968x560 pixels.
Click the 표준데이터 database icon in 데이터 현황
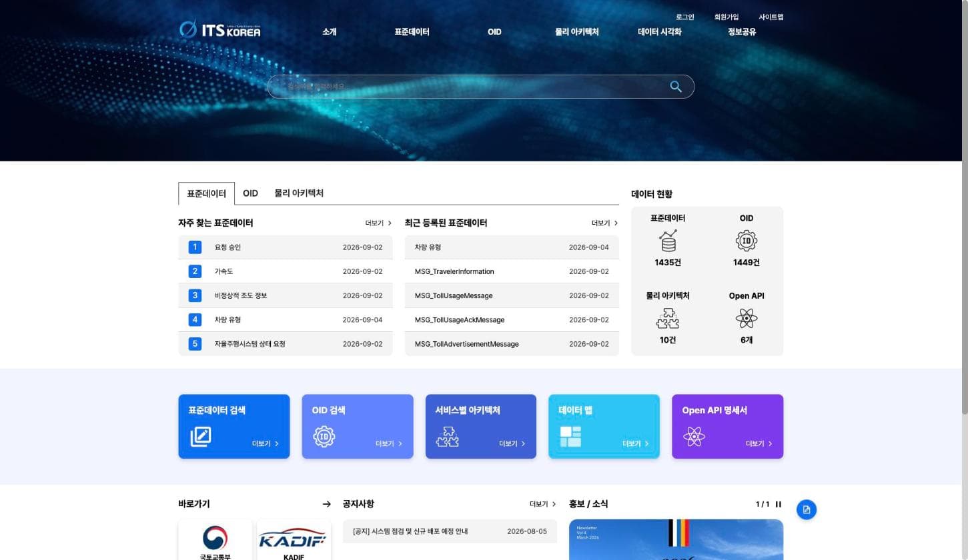coord(667,241)
